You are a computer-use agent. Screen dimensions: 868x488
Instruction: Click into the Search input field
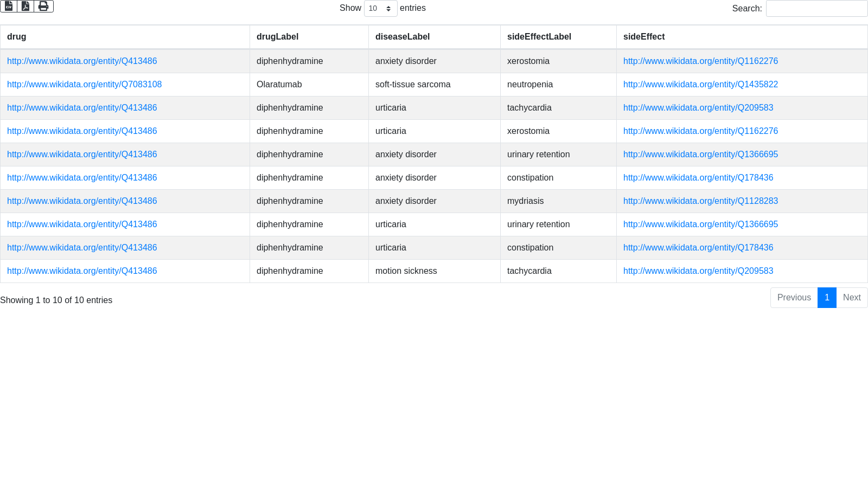coord(816,9)
